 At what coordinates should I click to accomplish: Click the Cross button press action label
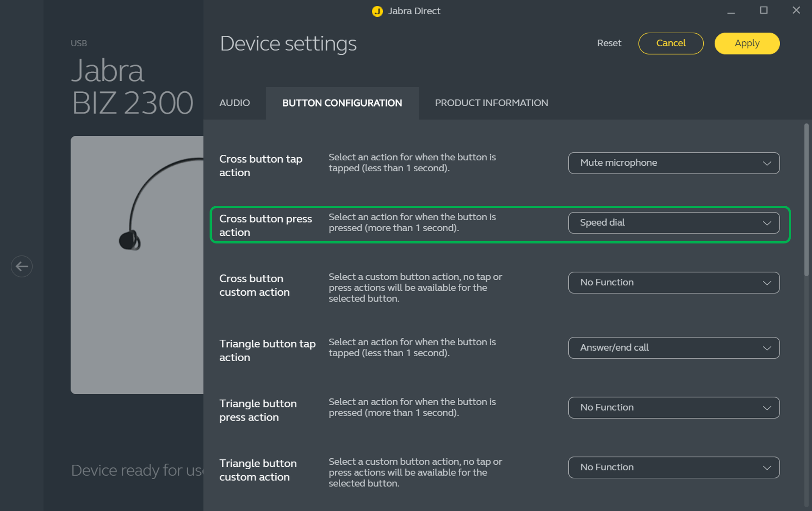pos(266,225)
